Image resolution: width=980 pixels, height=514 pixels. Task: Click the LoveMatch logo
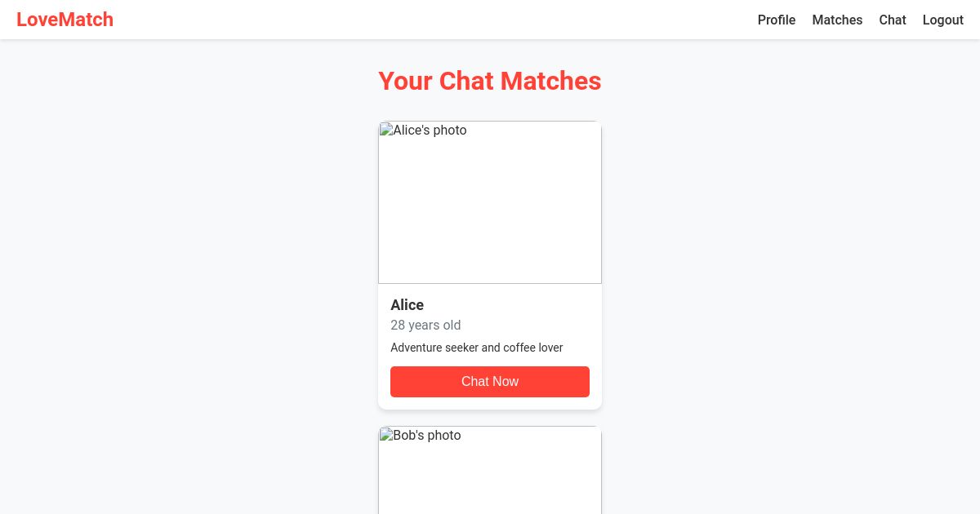[65, 20]
